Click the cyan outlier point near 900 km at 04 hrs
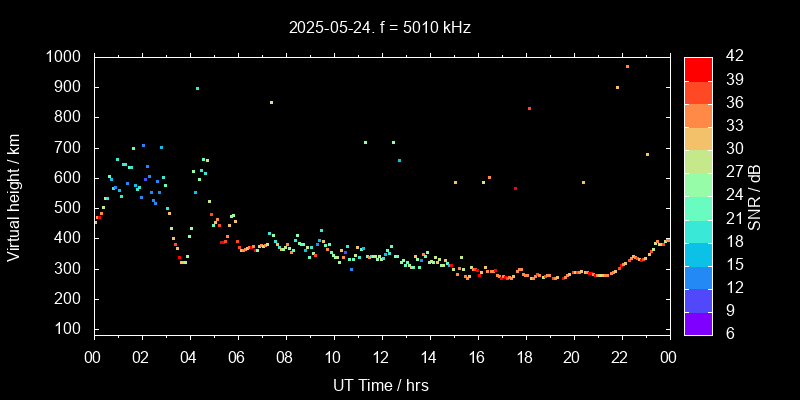This screenshot has height=400, width=800. tap(197, 88)
